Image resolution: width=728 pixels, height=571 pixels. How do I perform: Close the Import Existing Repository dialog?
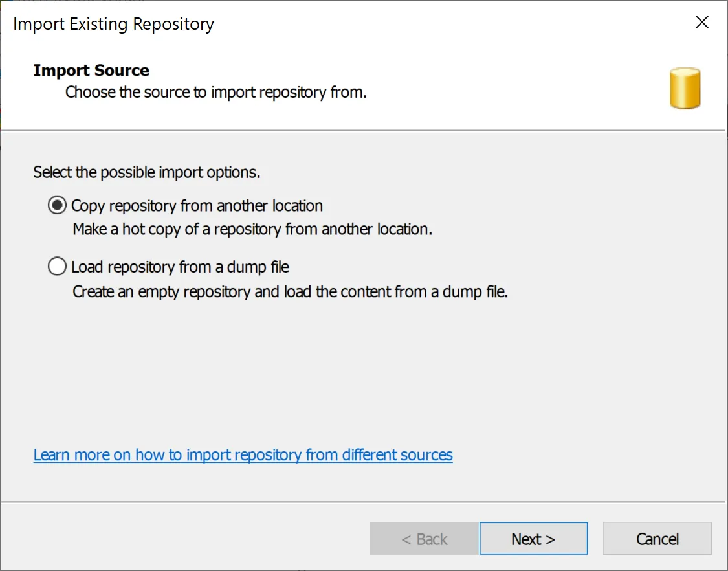coord(701,23)
